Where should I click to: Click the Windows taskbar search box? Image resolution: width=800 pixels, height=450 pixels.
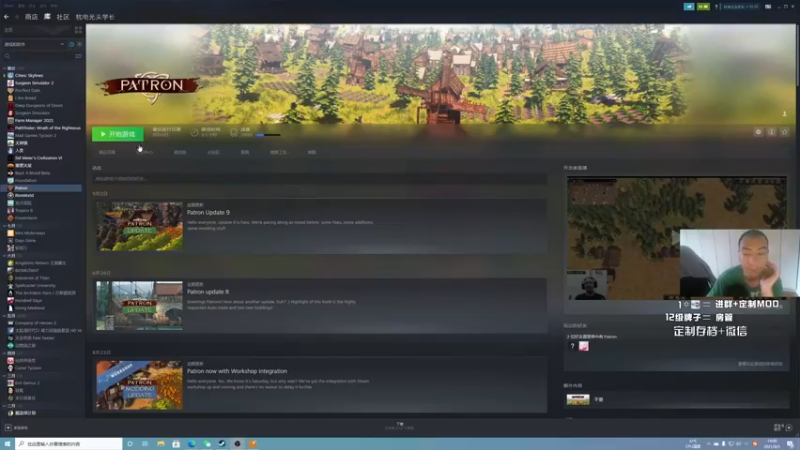69,444
